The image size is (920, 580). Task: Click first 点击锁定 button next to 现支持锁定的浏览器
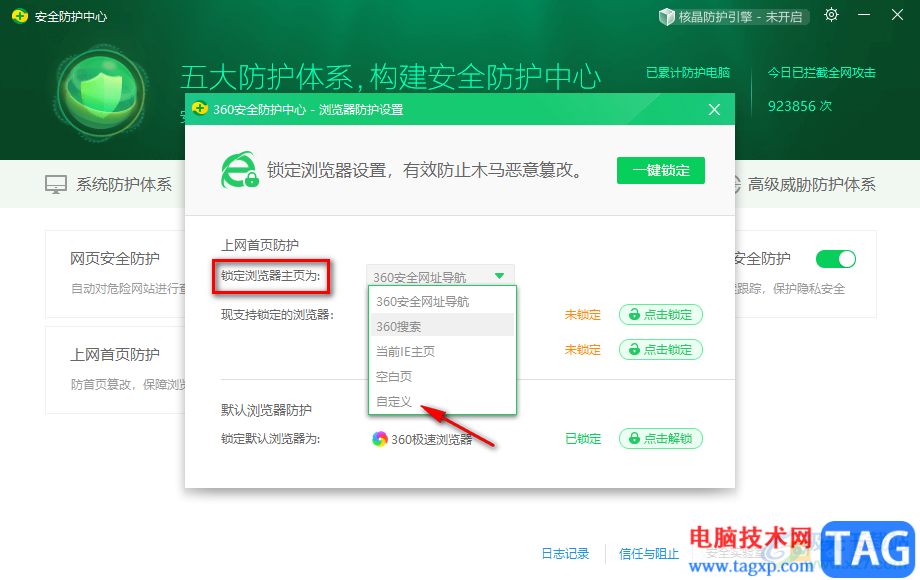tap(661, 315)
